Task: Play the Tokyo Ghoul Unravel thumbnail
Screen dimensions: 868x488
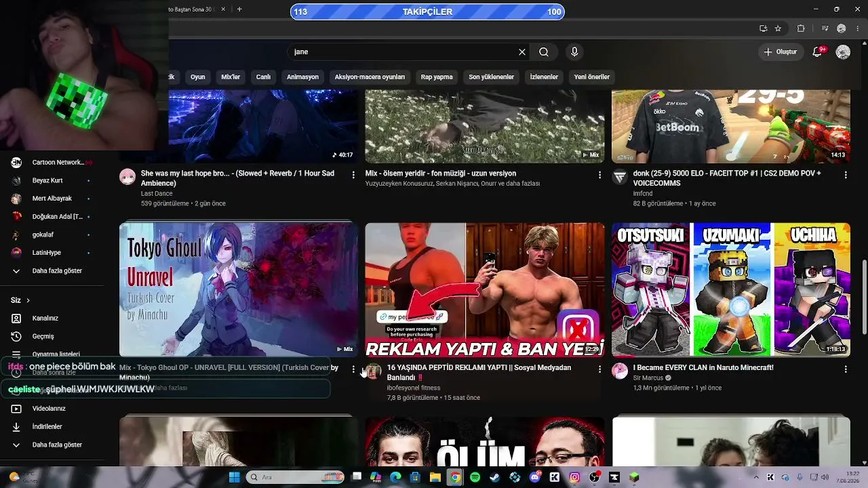Action: [x=239, y=289]
